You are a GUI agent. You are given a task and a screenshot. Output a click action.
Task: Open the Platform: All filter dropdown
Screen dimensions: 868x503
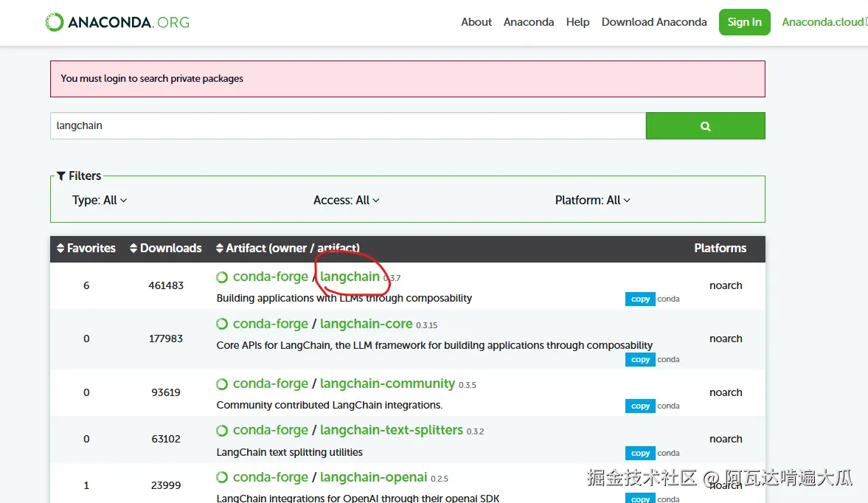(593, 201)
